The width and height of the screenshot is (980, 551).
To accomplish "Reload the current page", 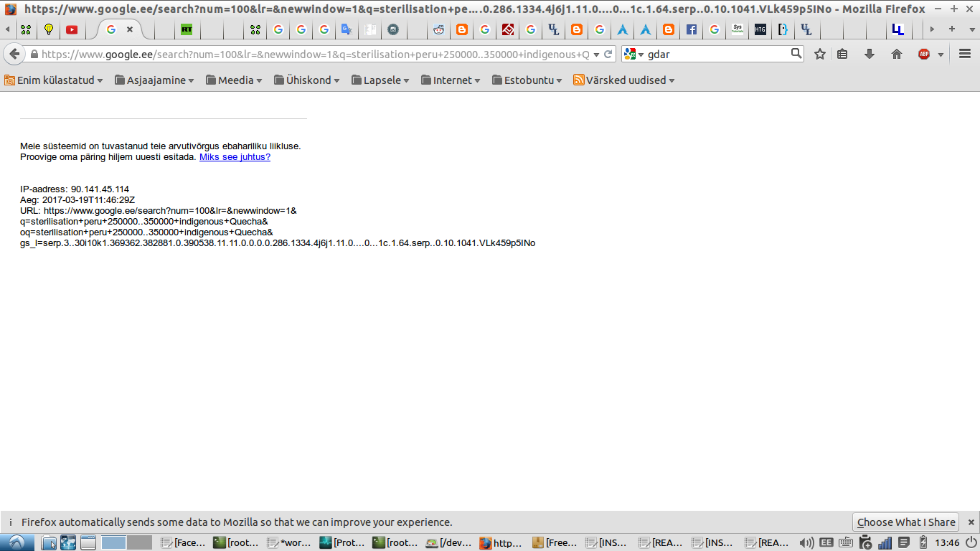I will coord(608,54).
